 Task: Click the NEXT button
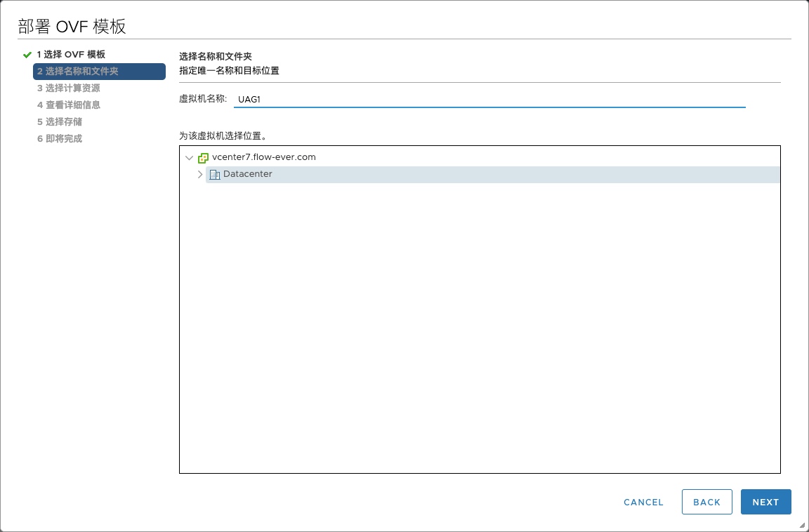point(765,502)
